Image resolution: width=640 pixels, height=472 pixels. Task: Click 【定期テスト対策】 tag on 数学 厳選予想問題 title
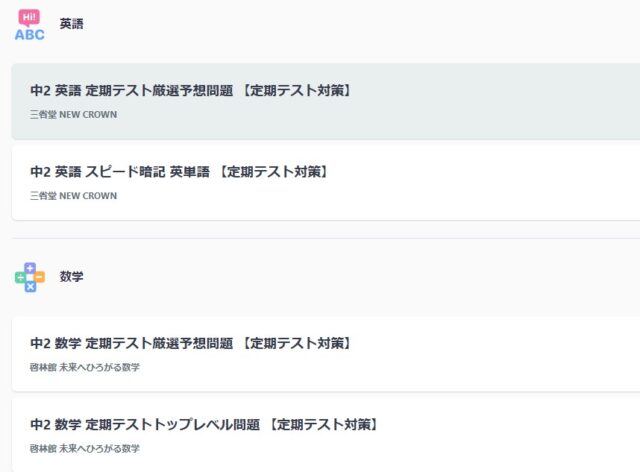click(x=297, y=343)
